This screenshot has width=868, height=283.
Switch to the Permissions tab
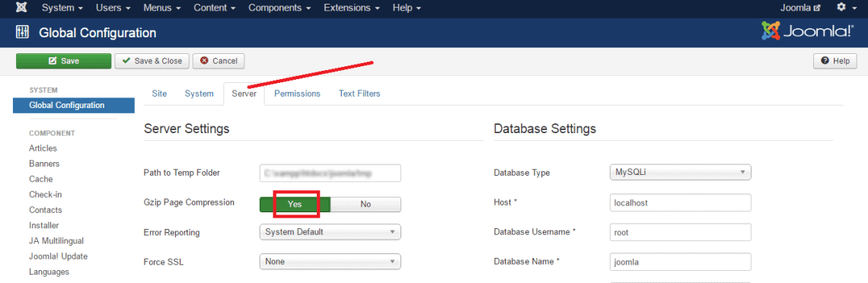pyautogui.click(x=297, y=94)
